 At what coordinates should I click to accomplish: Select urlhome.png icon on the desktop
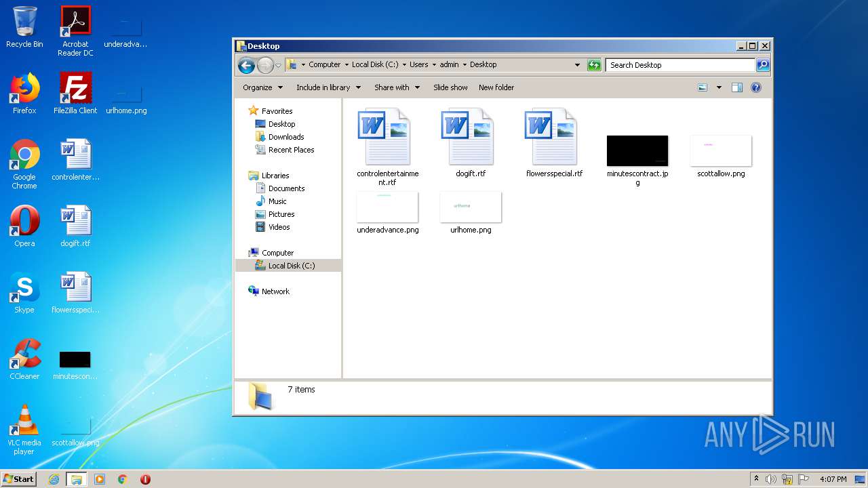point(126,102)
